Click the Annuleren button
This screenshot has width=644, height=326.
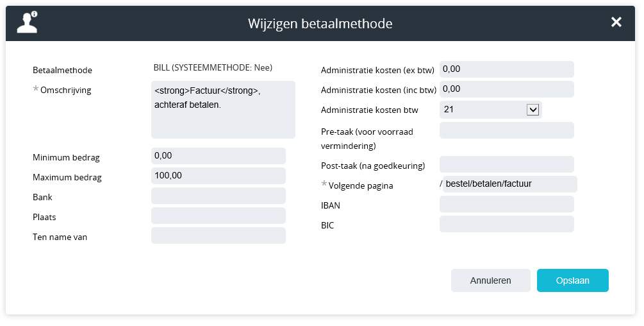[490, 280]
